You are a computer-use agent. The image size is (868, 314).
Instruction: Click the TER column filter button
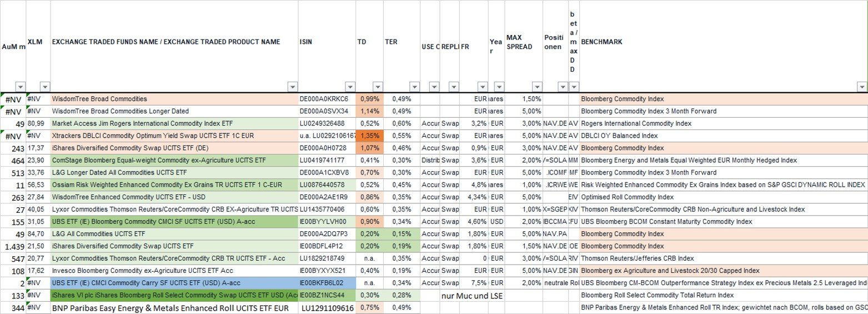point(414,87)
